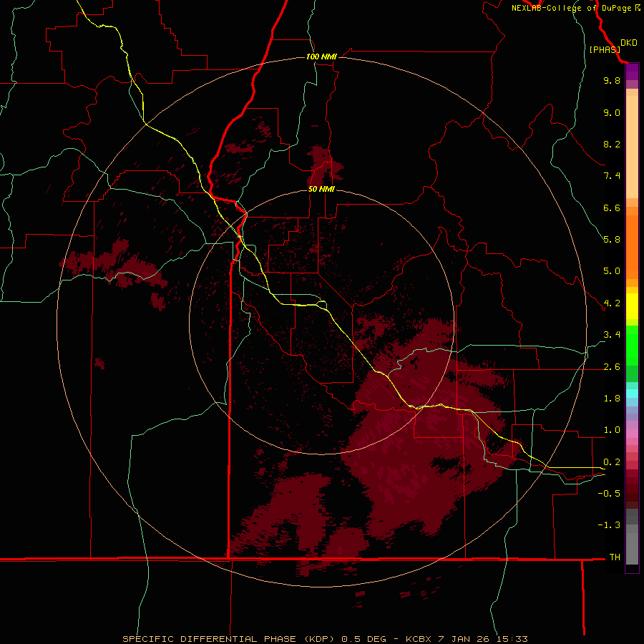The height and width of the screenshot is (644, 644).
Task: Click the -1.3 value on the color scale
Action: click(609, 525)
